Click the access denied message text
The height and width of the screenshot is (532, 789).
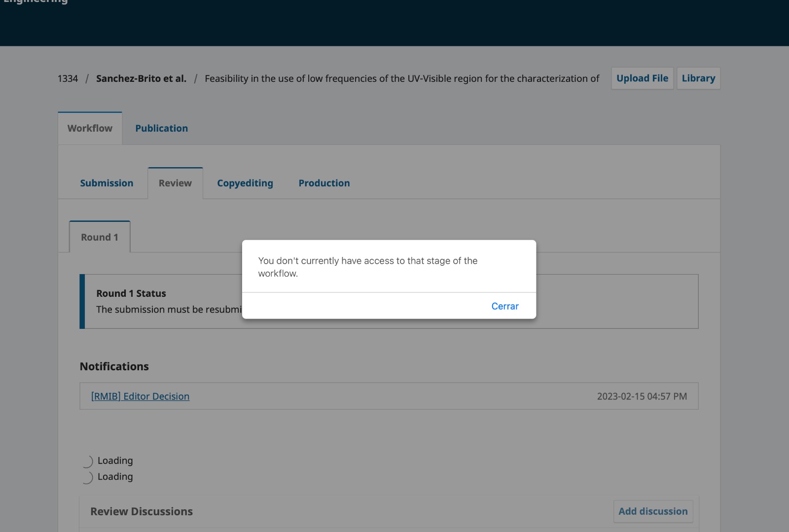point(367,267)
